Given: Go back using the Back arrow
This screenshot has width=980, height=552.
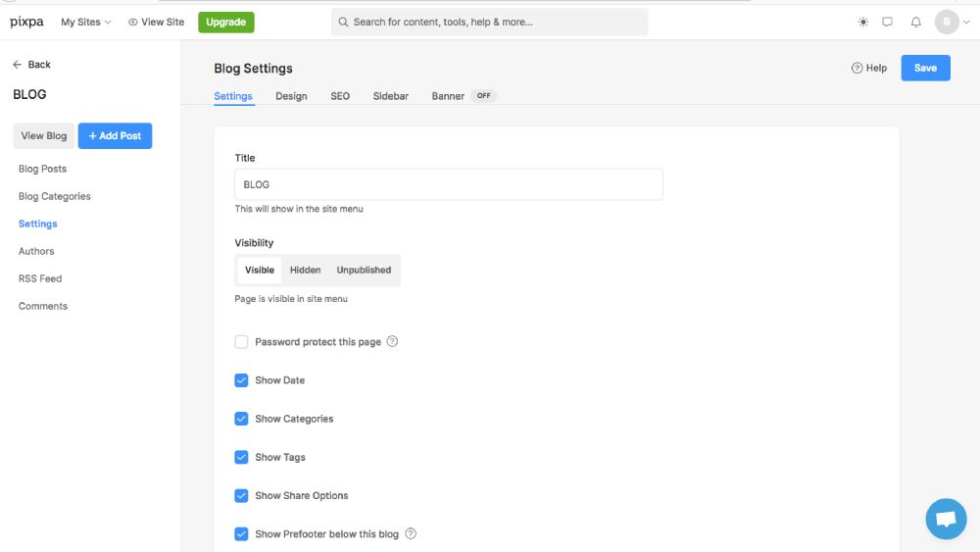Looking at the screenshot, I should (31, 65).
